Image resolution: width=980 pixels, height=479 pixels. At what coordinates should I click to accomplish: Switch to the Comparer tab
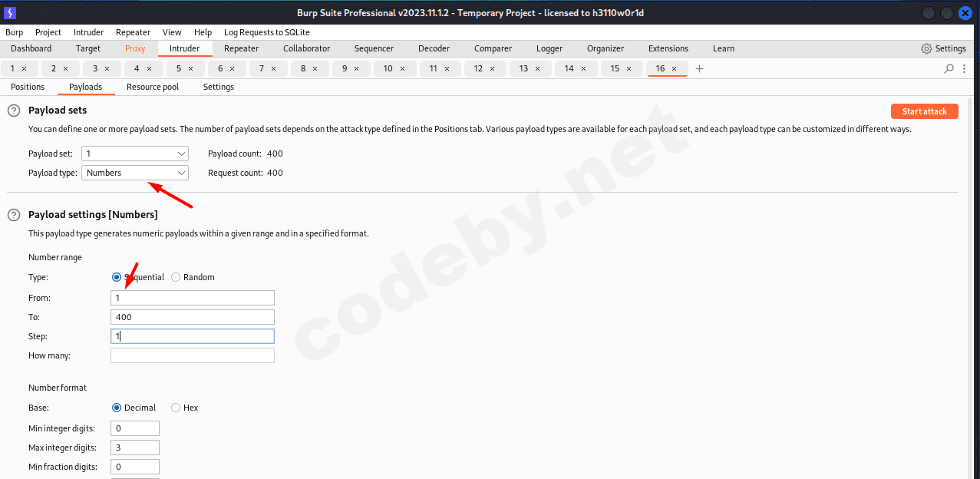493,48
